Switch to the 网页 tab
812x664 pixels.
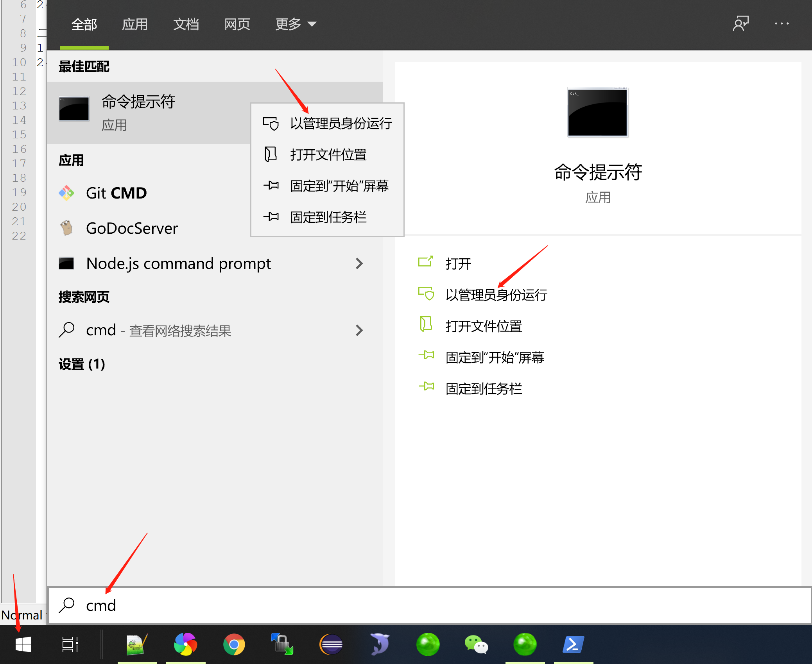237,24
